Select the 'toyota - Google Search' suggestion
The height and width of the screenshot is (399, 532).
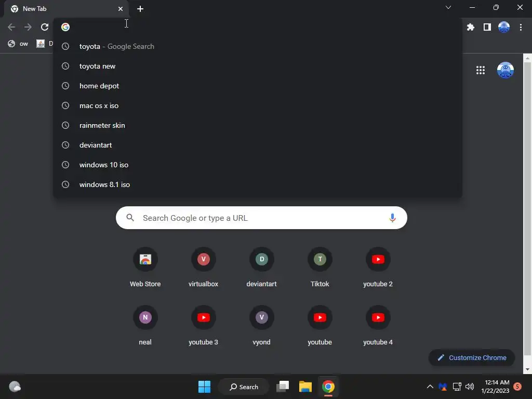[258, 46]
